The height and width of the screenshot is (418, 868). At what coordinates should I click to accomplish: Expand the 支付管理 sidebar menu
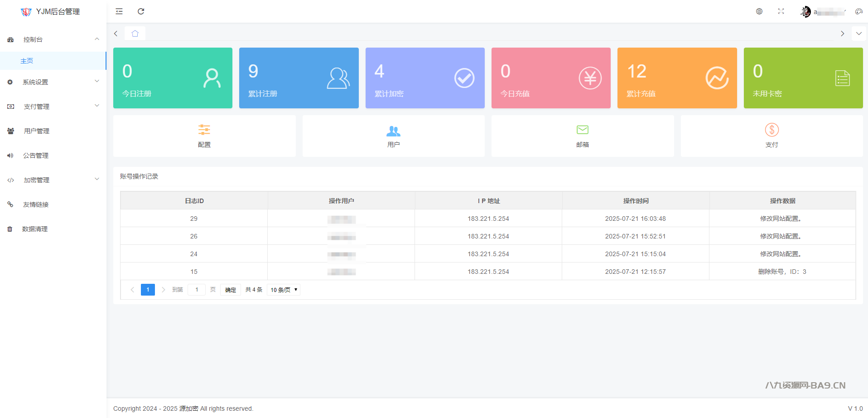[53, 107]
